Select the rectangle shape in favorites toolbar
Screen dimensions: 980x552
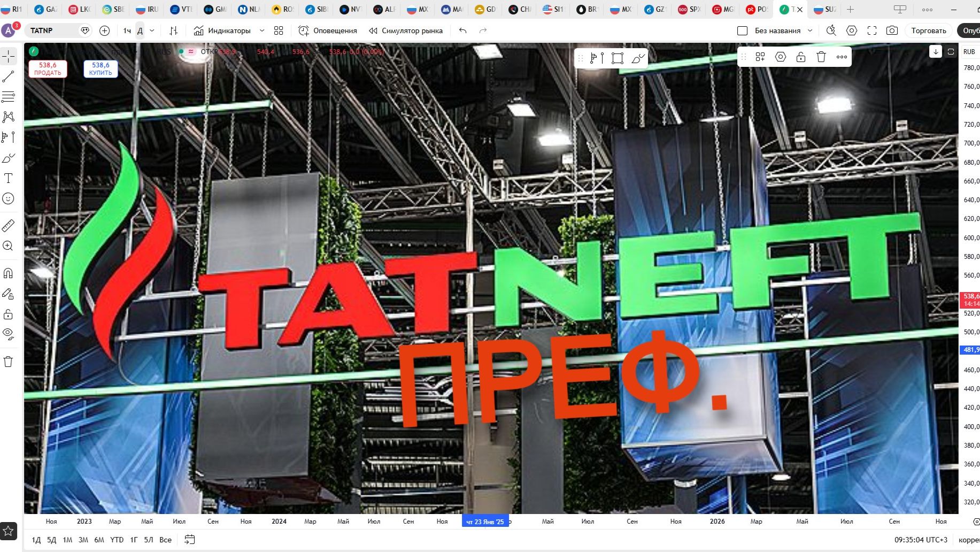(618, 58)
